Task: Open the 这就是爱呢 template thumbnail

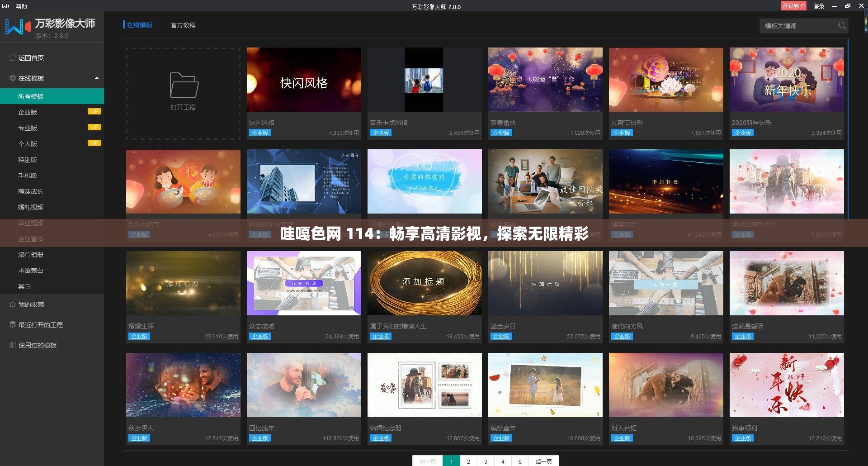Action: pyautogui.click(x=787, y=283)
